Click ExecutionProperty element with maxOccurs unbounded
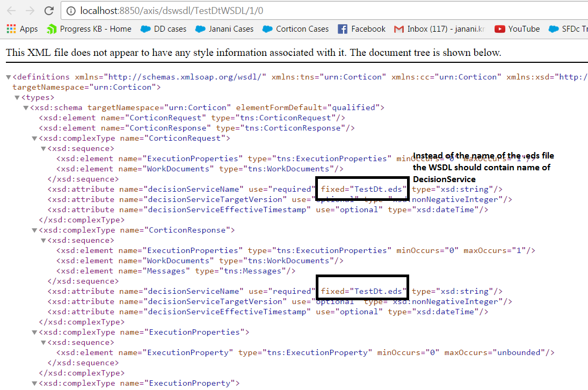The width and height of the screenshot is (588, 390). (x=305, y=352)
